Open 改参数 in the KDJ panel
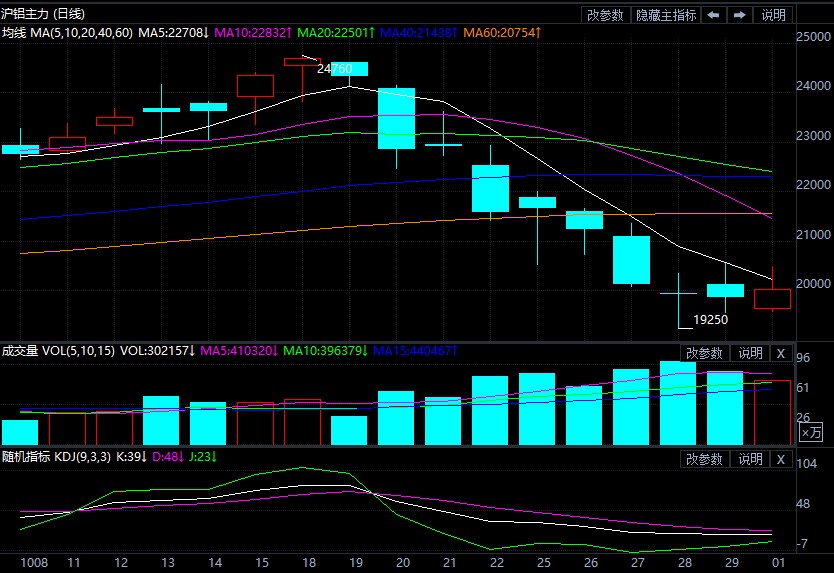 [703, 459]
